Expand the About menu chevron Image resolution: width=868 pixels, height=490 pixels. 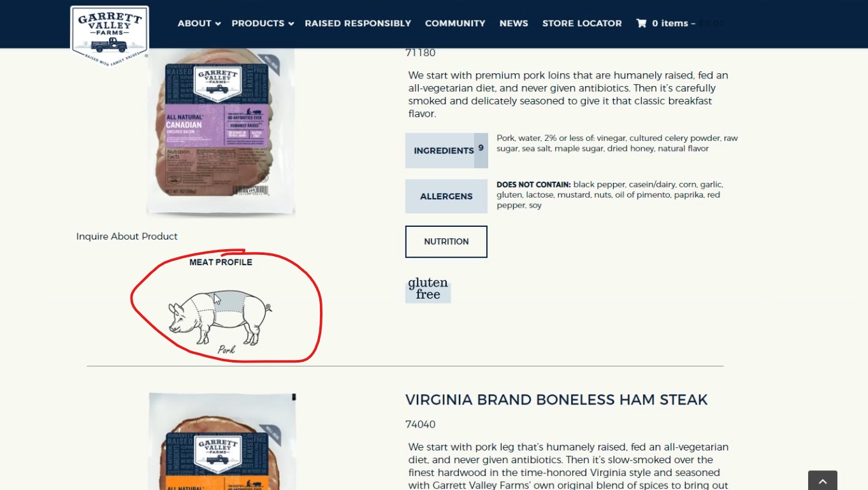218,24
